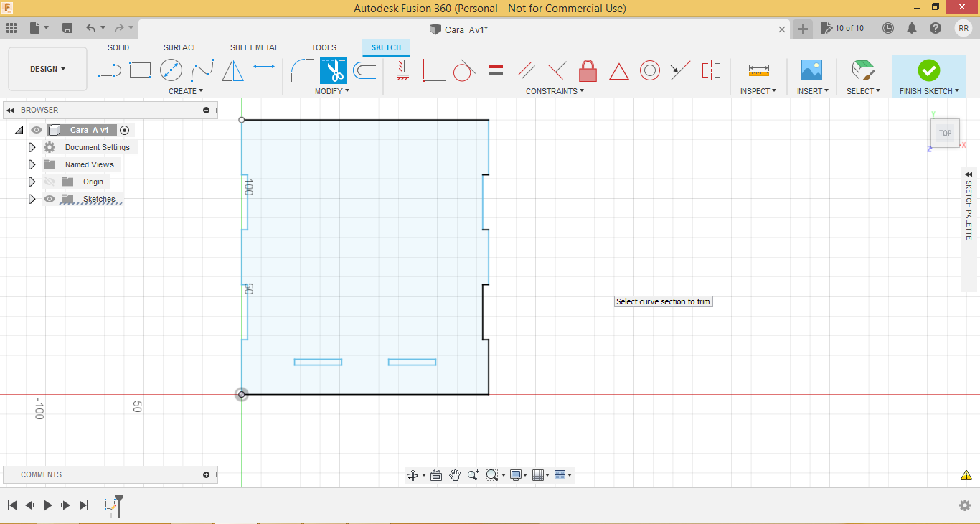Play the timeline history

[x=47, y=505]
